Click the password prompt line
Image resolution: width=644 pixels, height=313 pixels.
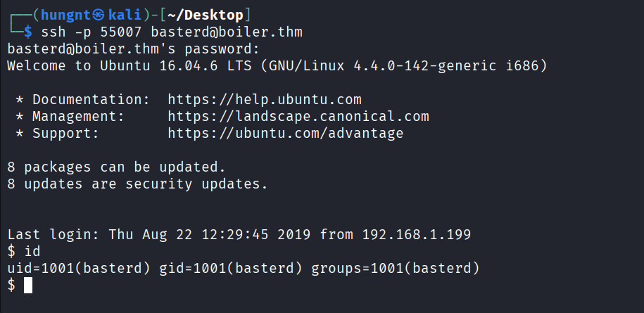pyautogui.click(x=134, y=49)
